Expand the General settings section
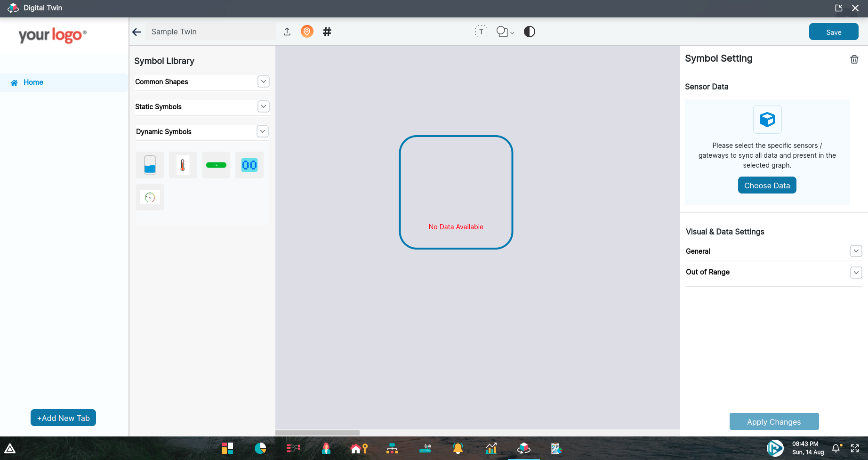The image size is (868, 460). click(856, 251)
